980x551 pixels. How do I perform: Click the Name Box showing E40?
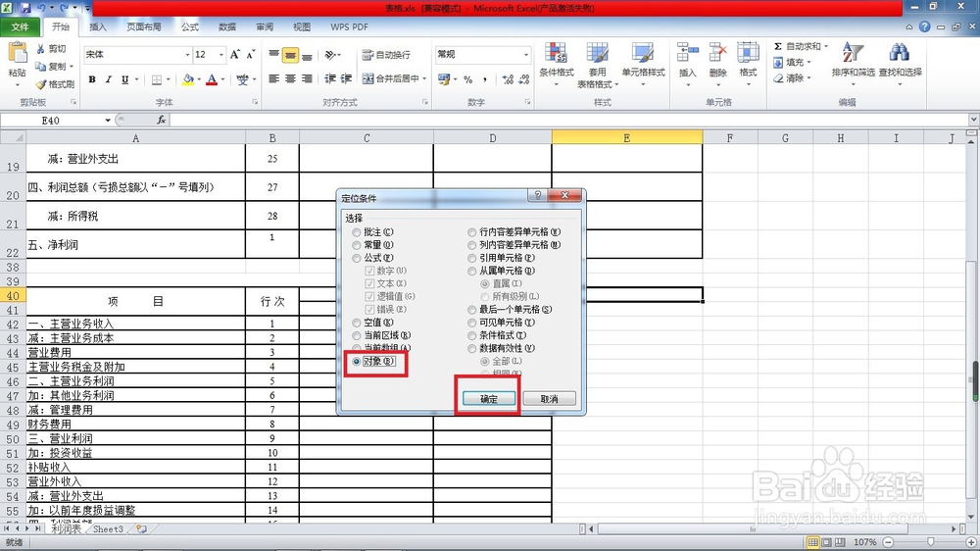[x=51, y=120]
